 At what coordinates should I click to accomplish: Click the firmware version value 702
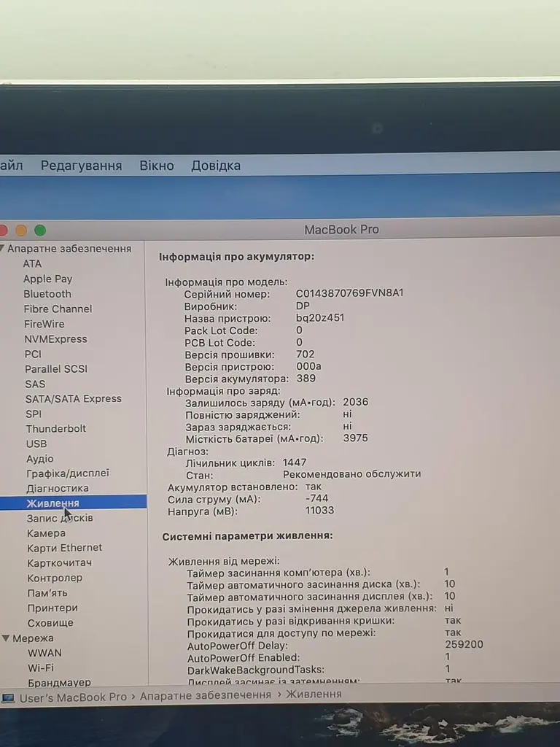coord(306,354)
